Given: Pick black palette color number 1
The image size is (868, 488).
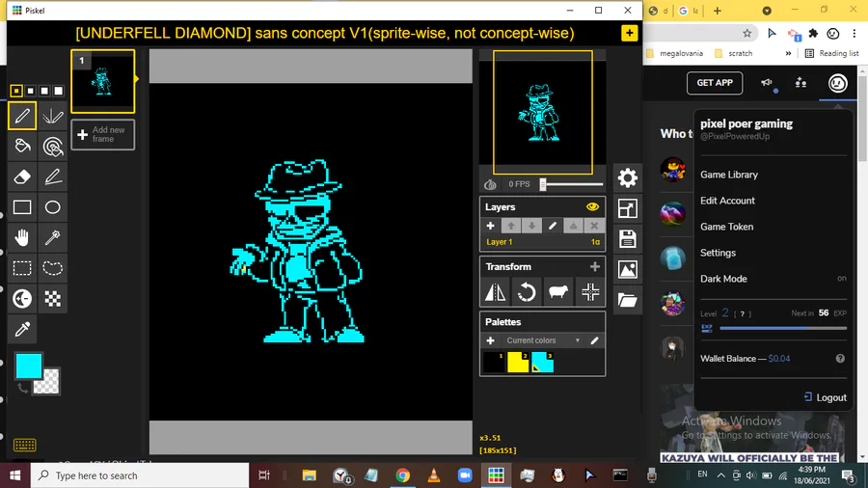Looking at the screenshot, I should click(493, 363).
